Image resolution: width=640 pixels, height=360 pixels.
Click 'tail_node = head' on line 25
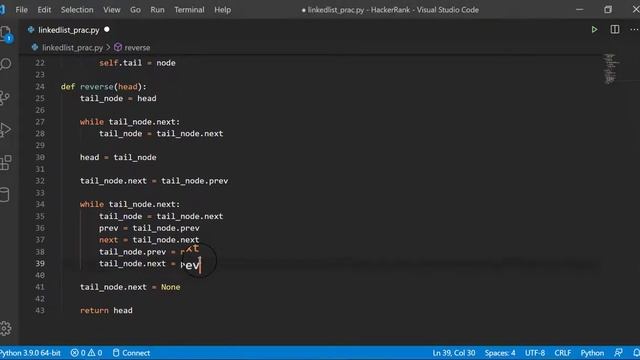coord(118,98)
